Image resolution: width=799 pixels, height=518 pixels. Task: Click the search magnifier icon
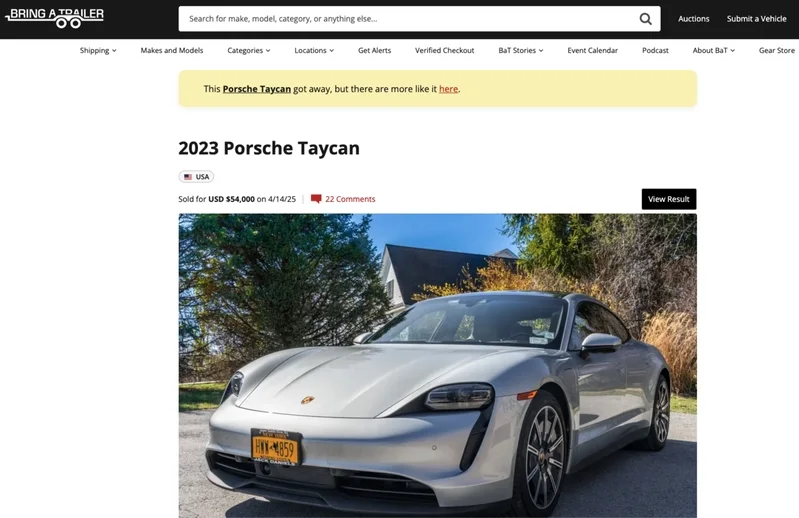click(x=645, y=19)
